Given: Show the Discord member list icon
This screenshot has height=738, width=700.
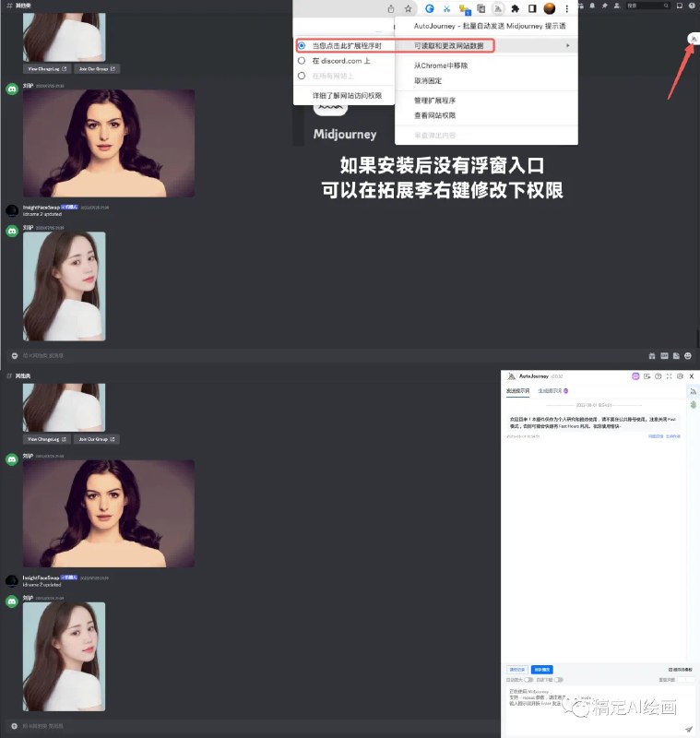Looking at the screenshot, I should point(617,6).
